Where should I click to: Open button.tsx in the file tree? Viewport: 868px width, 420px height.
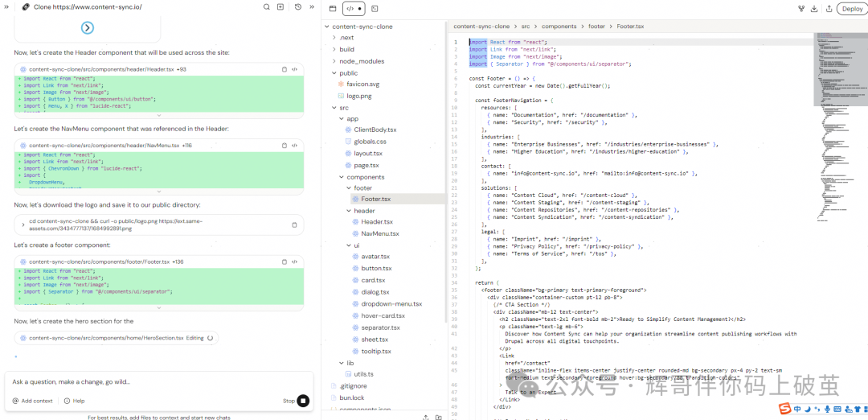click(x=376, y=269)
